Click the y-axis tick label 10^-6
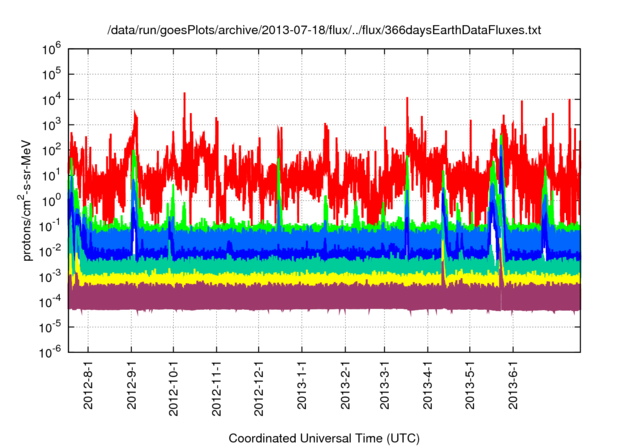The width and height of the screenshot is (640, 448). [51, 352]
